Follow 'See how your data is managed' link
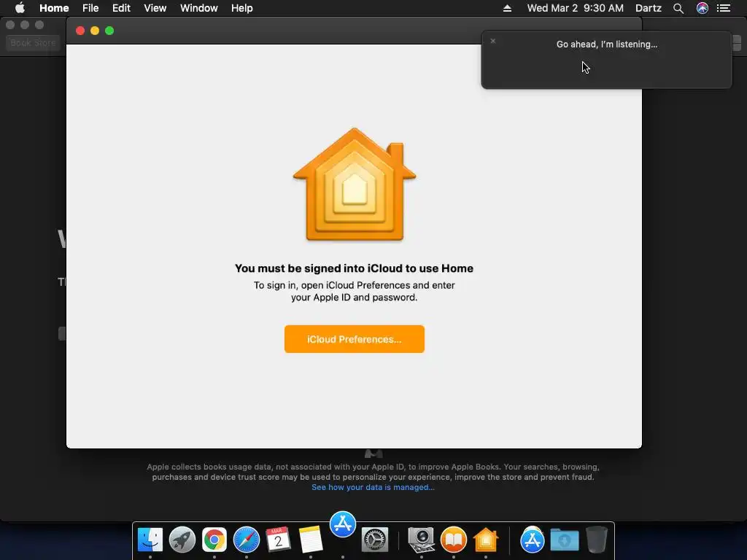 coord(373,487)
